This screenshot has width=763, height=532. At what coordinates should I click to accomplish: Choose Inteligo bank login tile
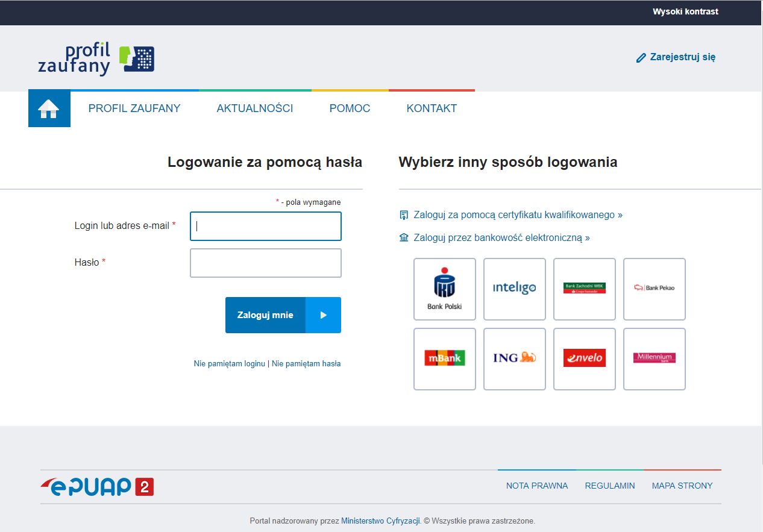click(515, 289)
